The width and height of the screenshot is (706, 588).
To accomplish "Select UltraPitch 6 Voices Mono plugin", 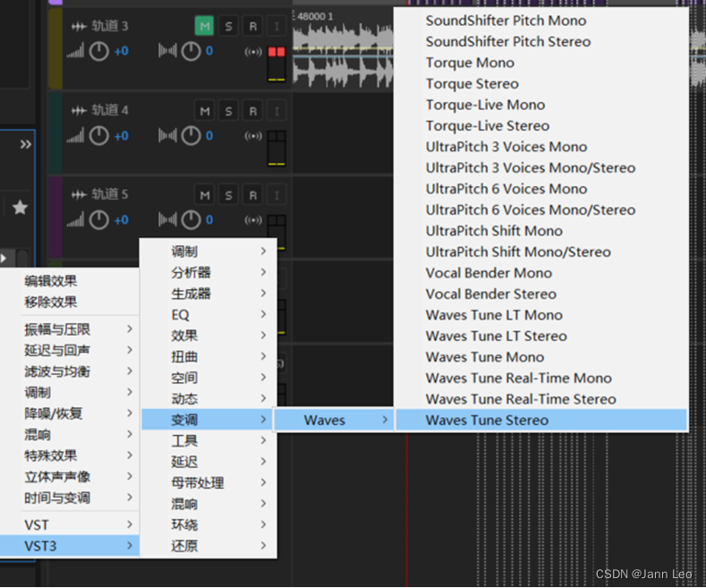I will (x=541, y=189).
